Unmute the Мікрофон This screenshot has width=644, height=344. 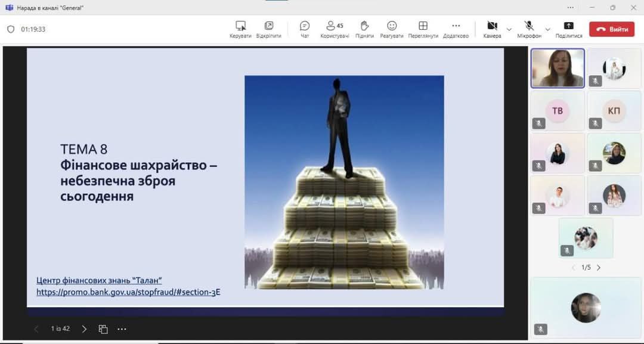coord(529,30)
